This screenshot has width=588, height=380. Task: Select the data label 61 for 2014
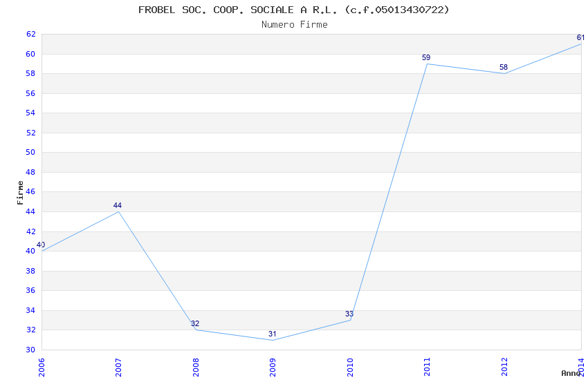click(x=580, y=37)
